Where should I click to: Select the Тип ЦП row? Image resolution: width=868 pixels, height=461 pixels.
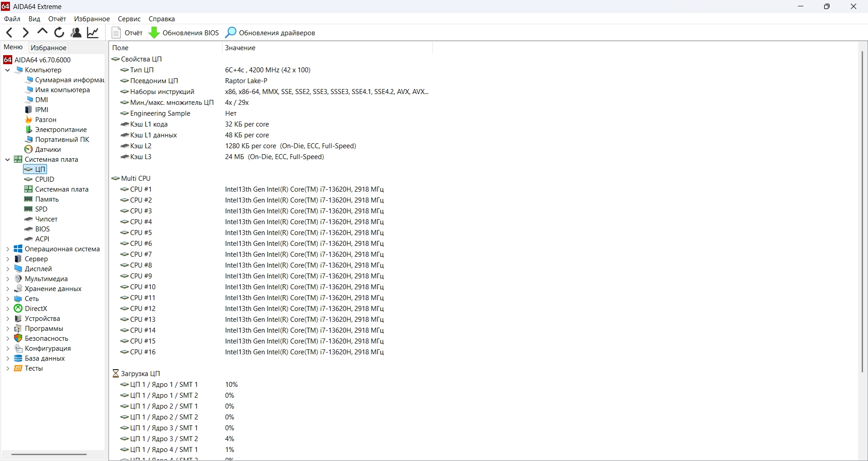(270, 70)
